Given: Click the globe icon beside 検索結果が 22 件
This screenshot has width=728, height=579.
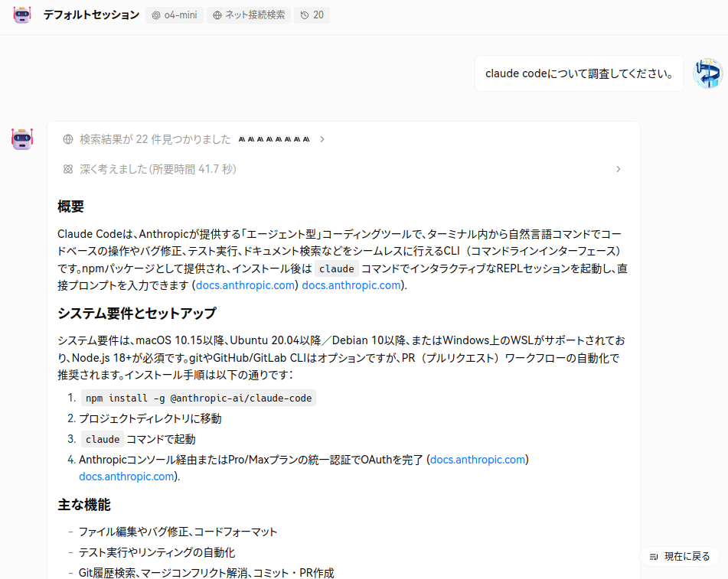Looking at the screenshot, I should point(68,139).
